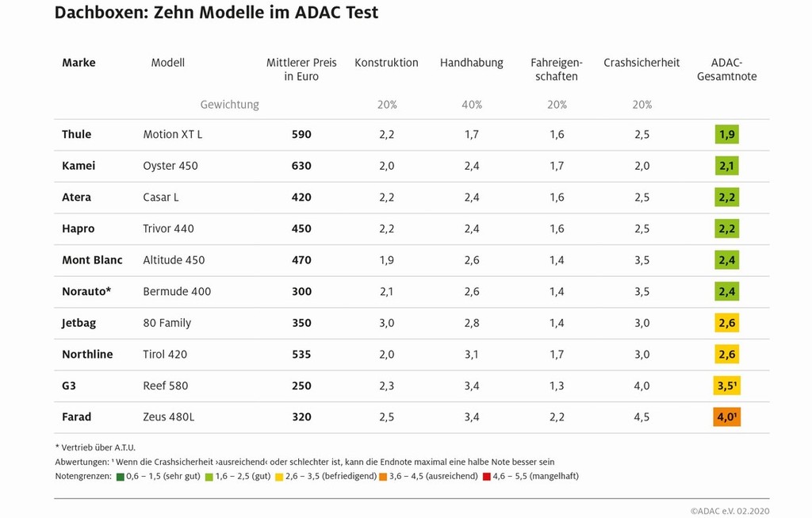The width and height of the screenshot is (812, 518).
Task: Select Thule's green 1,9 overall grade badge
Action: point(726,135)
